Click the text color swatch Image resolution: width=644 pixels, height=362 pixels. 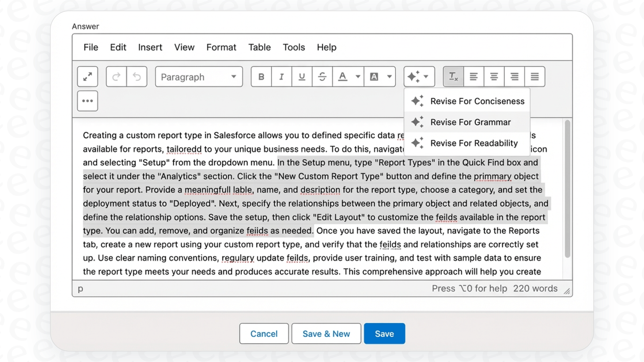pos(342,77)
